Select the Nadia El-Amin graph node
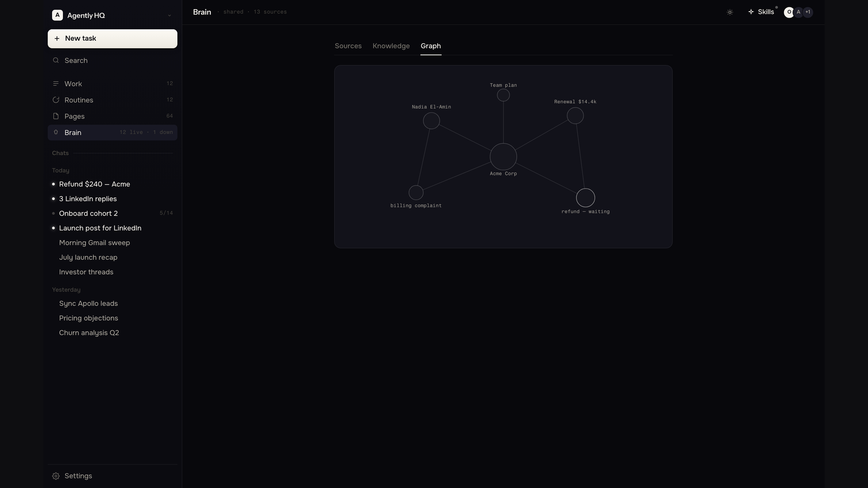Viewport: 868px width, 488px height. coord(431,121)
